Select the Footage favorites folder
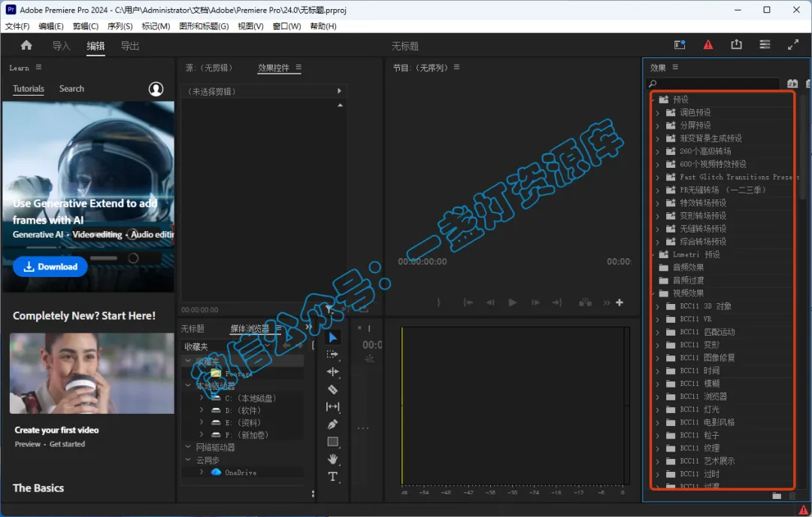This screenshot has height=517, width=812. click(238, 373)
